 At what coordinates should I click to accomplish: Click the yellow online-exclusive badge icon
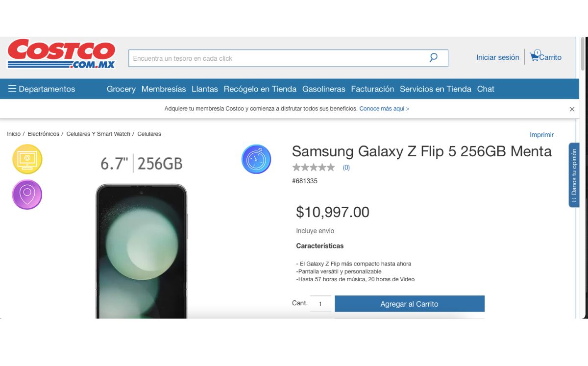point(27,159)
